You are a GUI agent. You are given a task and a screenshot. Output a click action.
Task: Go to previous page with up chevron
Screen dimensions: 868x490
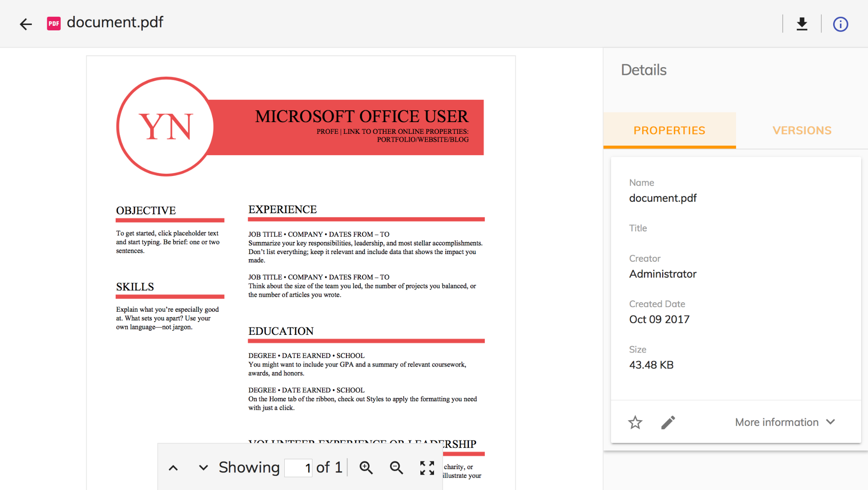pos(173,468)
